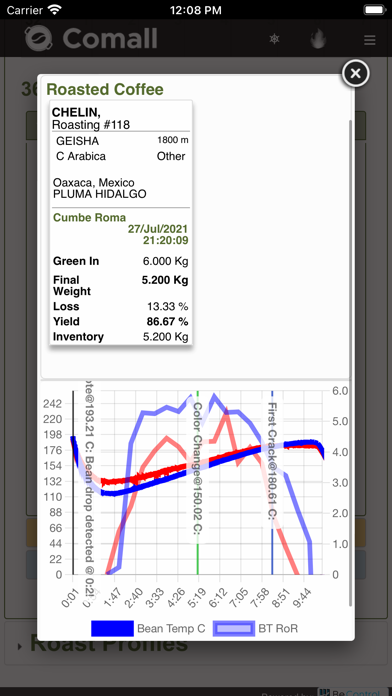The width and height of the screenshot is (392, 696).
Task: Tap the ship wheel icon in the header
Action: click(x=275, y=39)
